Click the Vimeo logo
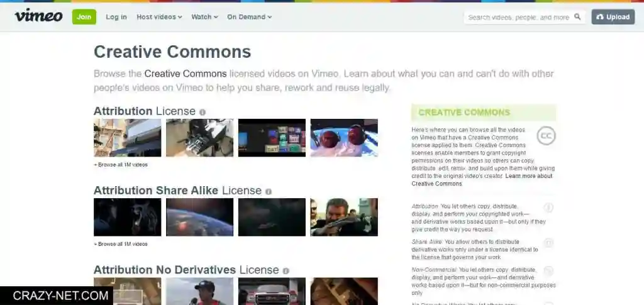The height and width of the screenshot is (305, 644). (x=38, y=16)
